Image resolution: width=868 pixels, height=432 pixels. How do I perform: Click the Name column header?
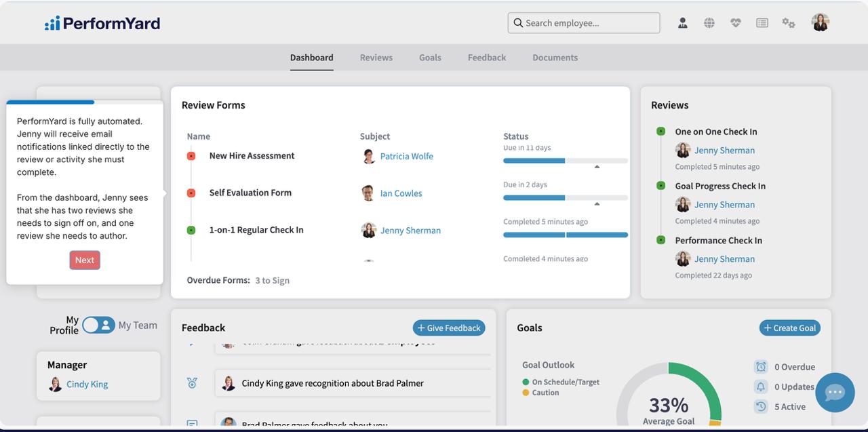pyautogui.click(x=199, y=136)
